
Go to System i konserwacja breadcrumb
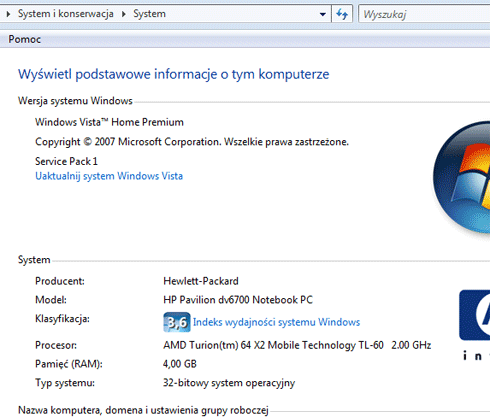tap(66, 14)
